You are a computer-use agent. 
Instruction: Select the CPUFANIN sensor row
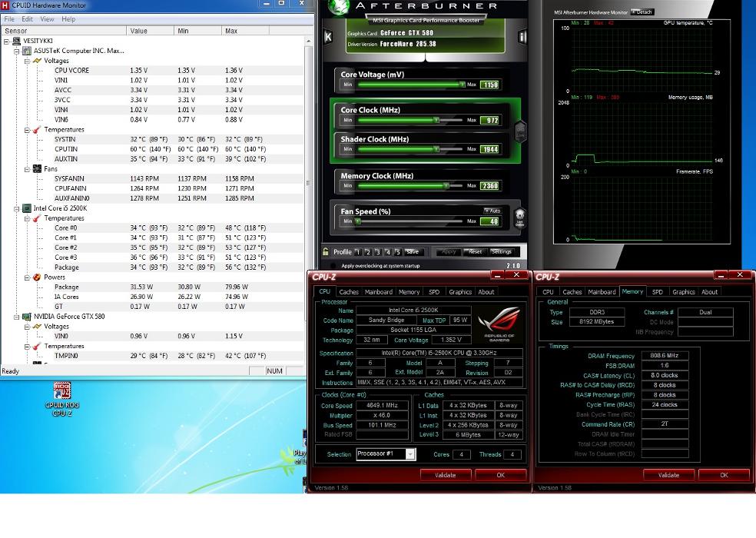pyautogui.click(x=152, y=188)
